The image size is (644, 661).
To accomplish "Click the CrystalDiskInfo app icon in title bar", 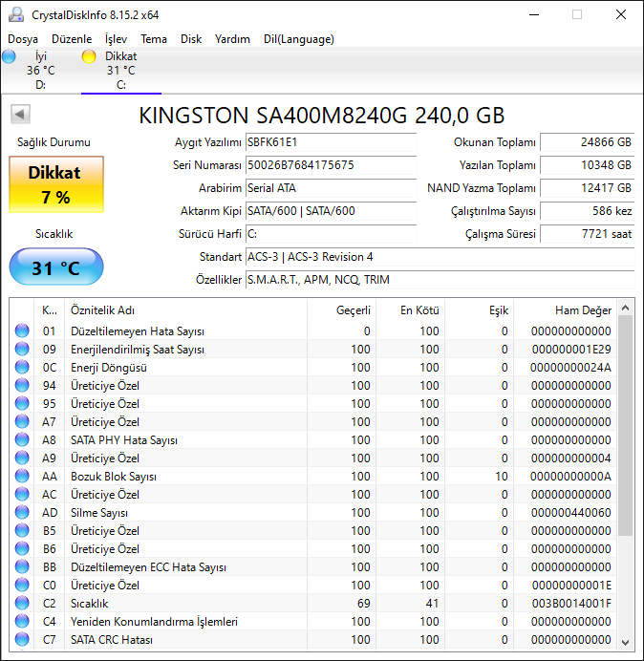I will click(x=16, y=14).
